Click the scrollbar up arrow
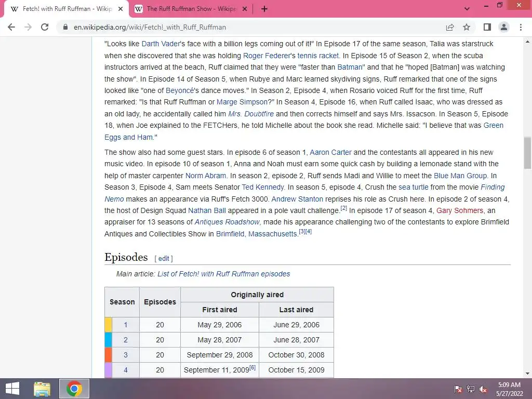This screenshot has width=532, height=399. [527, 42]
